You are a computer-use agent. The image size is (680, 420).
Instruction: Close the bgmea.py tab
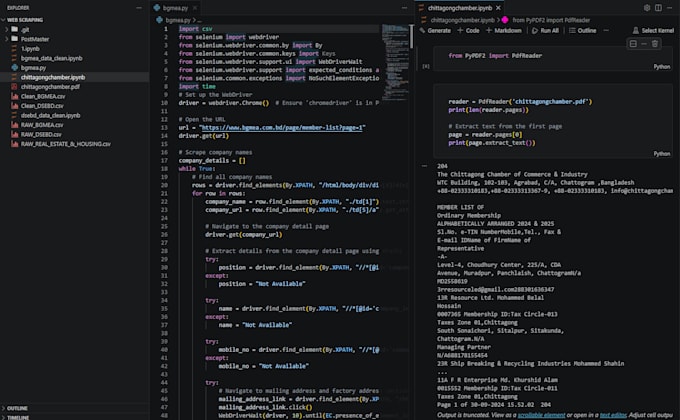point(195,8)
